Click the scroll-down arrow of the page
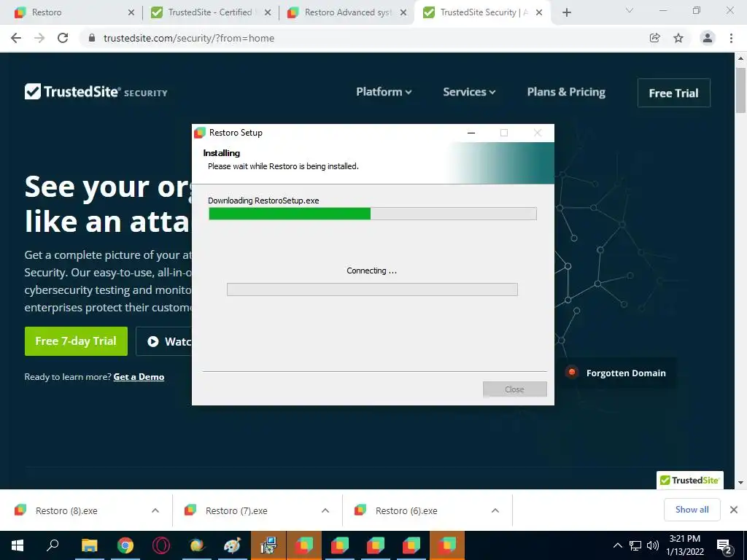 (740, 483)
